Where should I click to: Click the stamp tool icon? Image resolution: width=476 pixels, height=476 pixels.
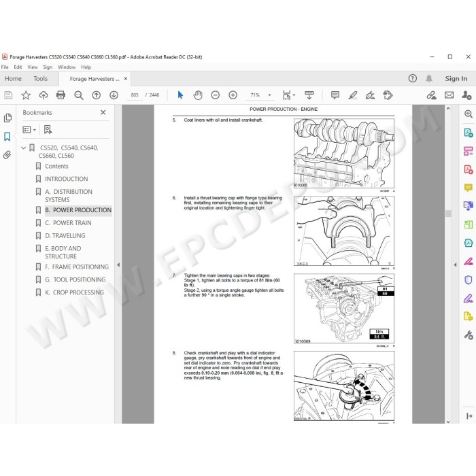pos(388,95)
